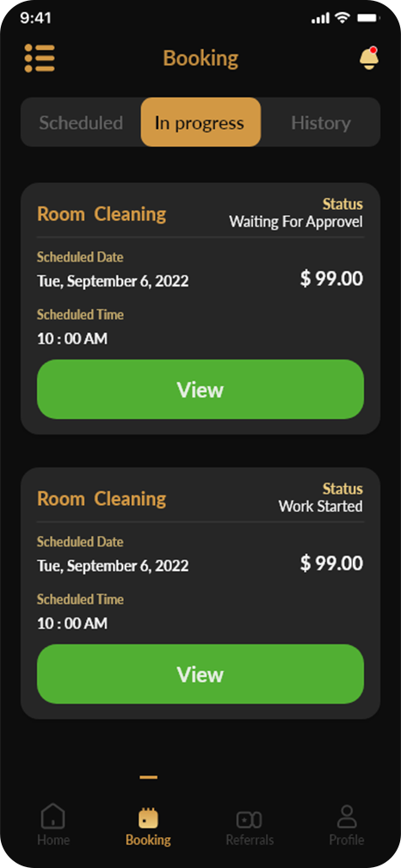Image resolution: width=401 pixels, height=868 pixels.
Task: Tap the notification bell icon
Action: [369, 58]
